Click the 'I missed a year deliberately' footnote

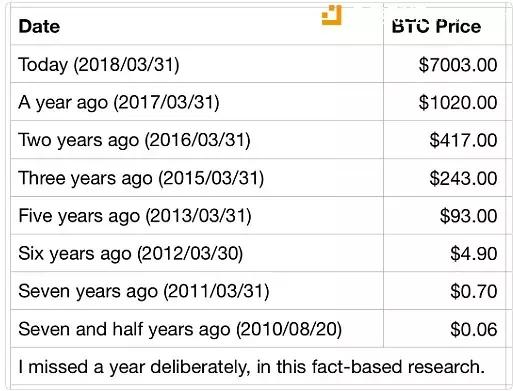[252, 367]
